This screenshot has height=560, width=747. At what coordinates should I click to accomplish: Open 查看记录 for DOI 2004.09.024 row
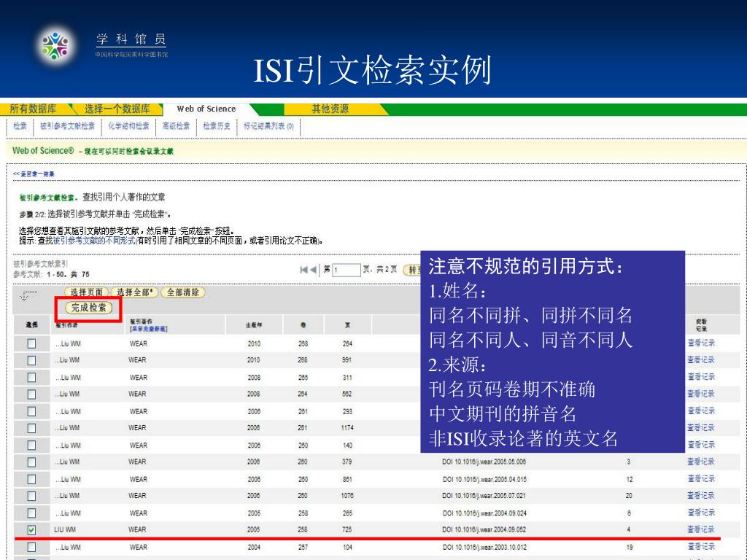pos(701,513)
